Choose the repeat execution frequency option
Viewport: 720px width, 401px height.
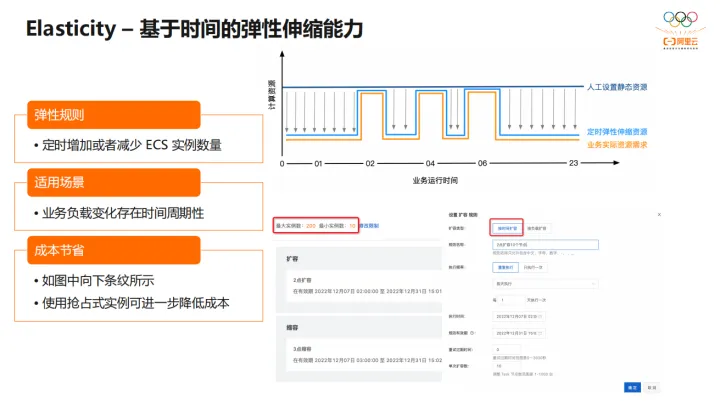[x=505, y=267]
